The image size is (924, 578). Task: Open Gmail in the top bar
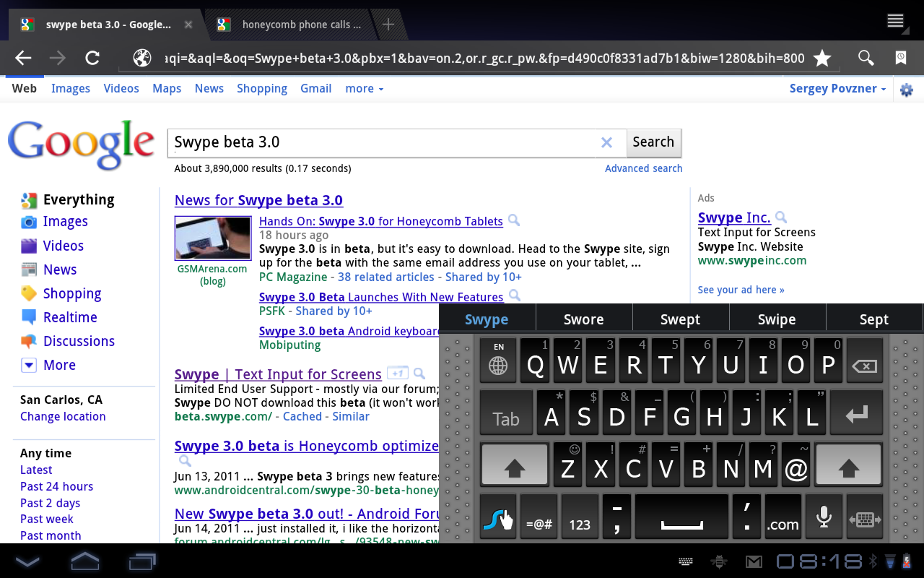(x=316, y=88)
